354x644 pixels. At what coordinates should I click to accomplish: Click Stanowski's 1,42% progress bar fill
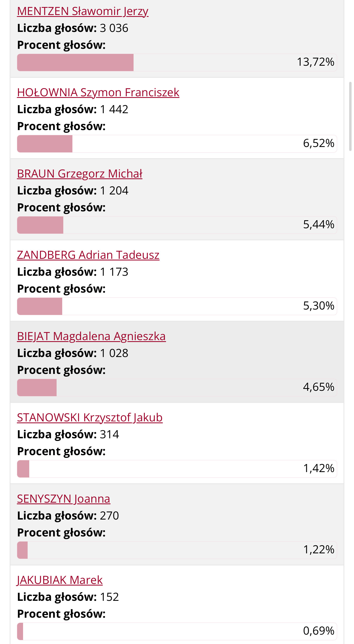point(23,469)
